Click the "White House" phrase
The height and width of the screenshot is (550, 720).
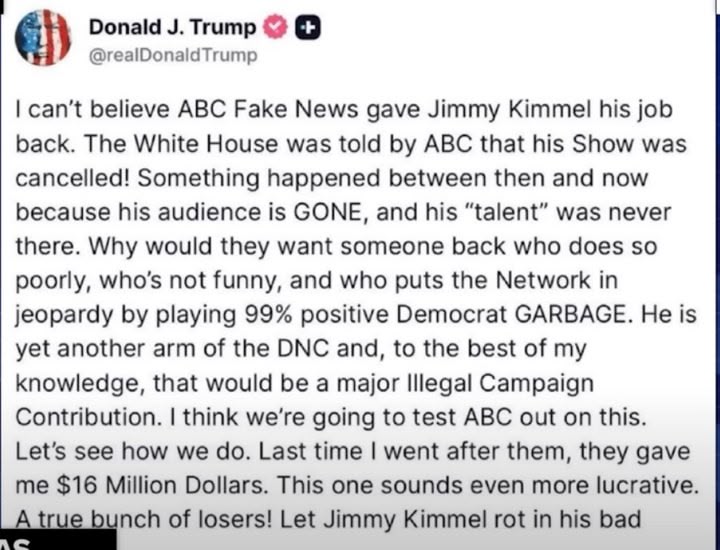[x=180, y=144]
